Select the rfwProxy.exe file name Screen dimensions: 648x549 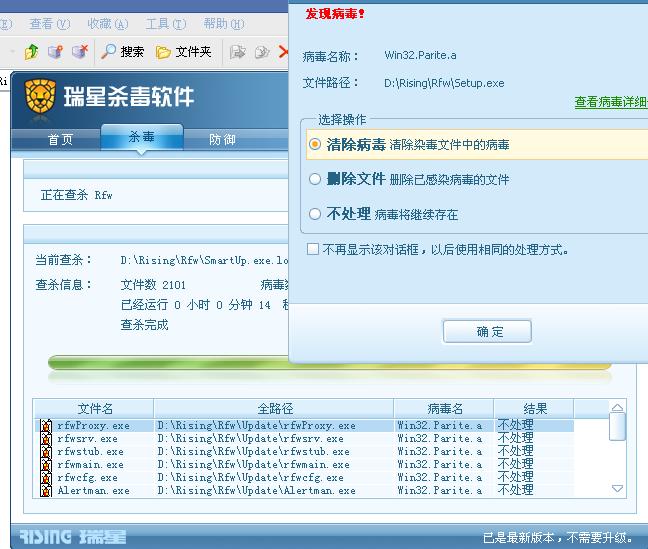[93, 426]
